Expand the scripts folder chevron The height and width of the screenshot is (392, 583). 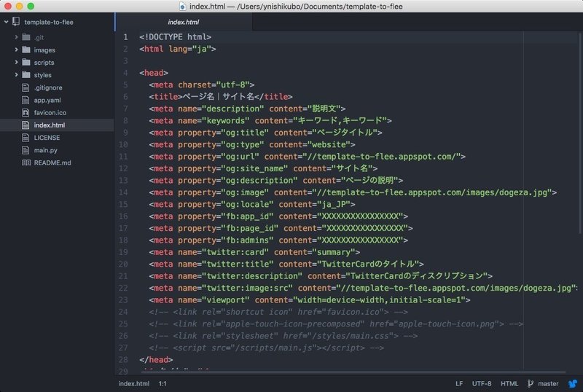(x=16, y=62)
